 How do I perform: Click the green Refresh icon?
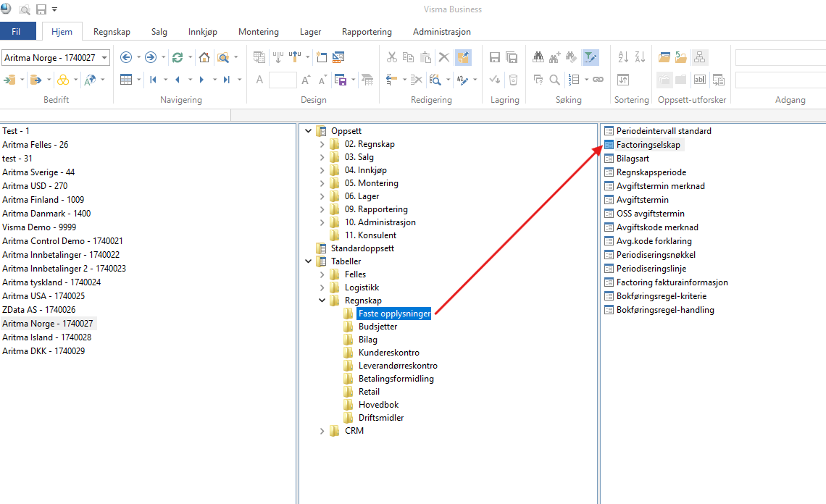click(x=178, y=57)
